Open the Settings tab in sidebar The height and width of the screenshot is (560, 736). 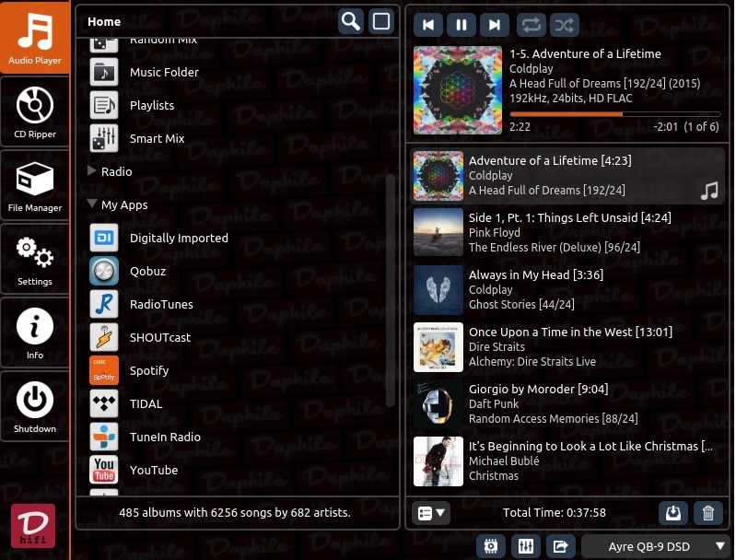tap(35, 259)
